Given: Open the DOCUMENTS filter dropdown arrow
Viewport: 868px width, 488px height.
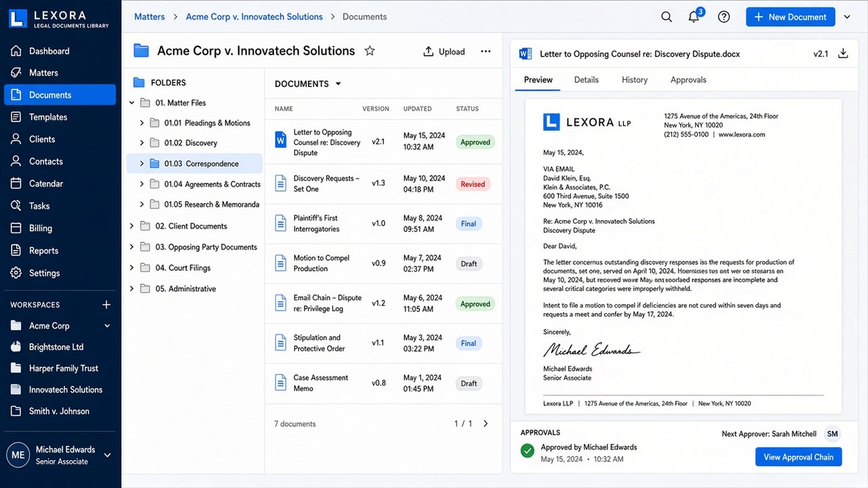Looking at the screenshot, I should point(338,84).
